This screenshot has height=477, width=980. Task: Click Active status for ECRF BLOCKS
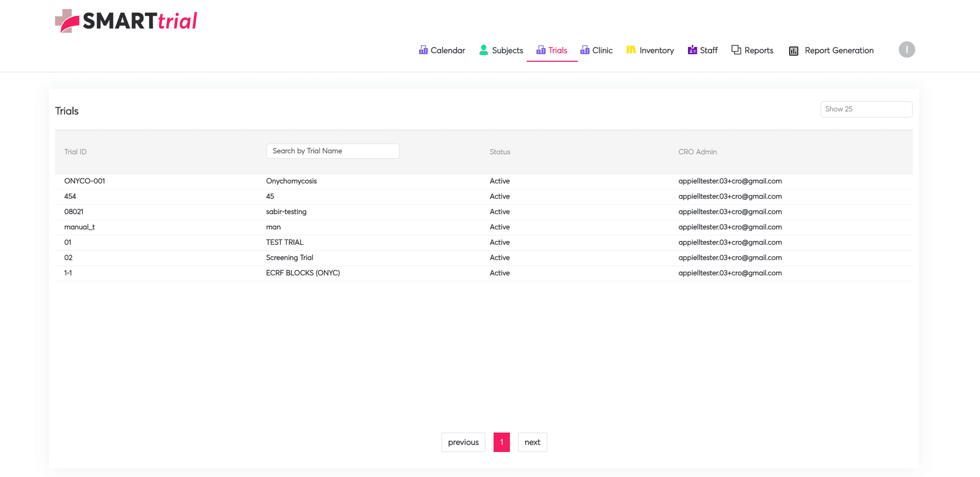coord(500,273)
